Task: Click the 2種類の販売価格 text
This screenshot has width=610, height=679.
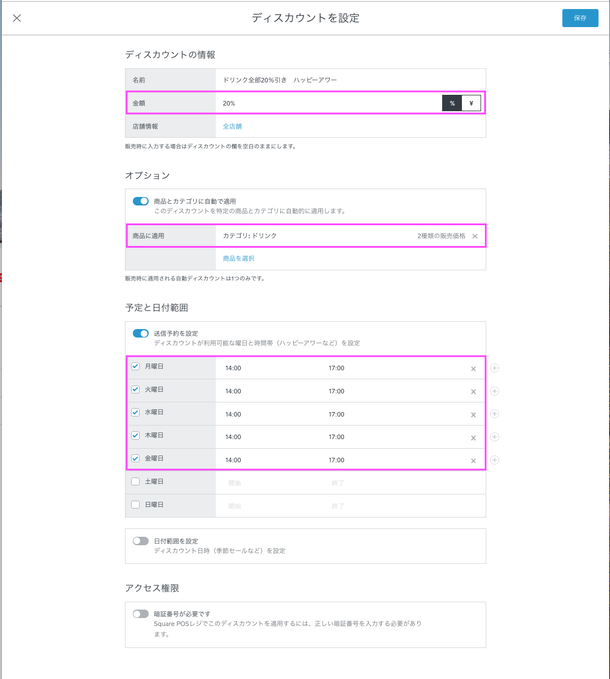Action: click(x=441, y=236)
